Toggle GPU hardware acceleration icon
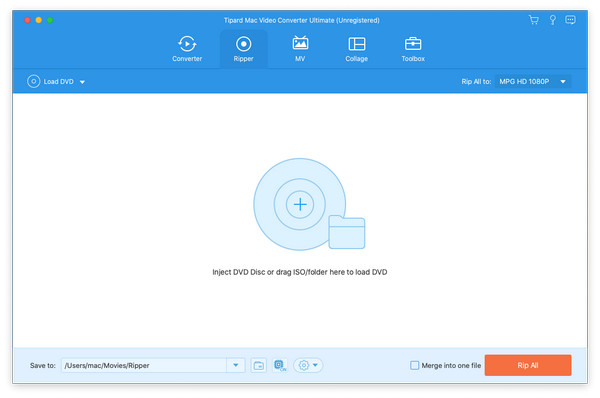 (x=280, y=365)
